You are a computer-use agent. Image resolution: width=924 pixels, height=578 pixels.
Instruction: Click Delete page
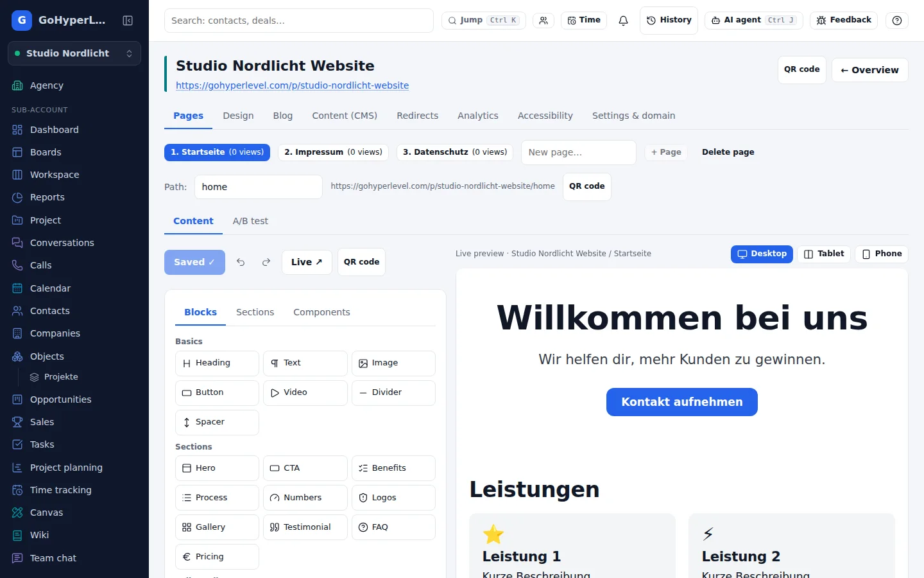tap(728, 152)
